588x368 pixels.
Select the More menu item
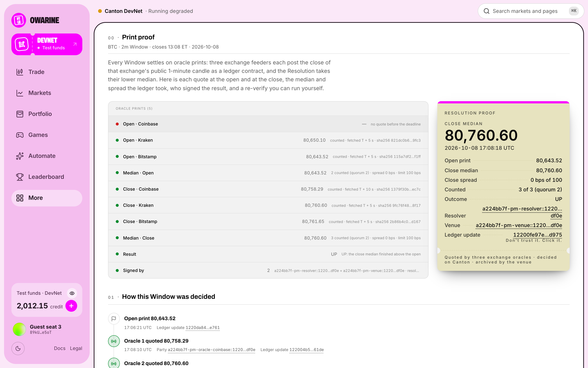47,198
